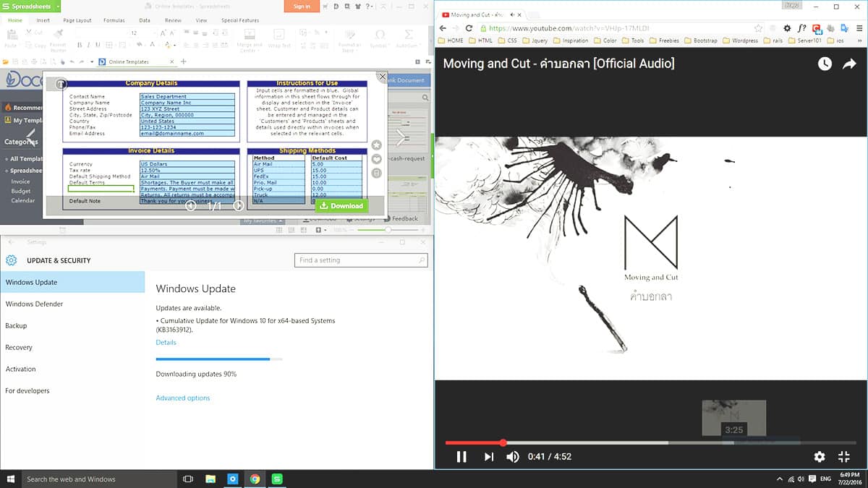Open the Data ribbon tab
The image size is (868, 488).
tap(145, 20)
